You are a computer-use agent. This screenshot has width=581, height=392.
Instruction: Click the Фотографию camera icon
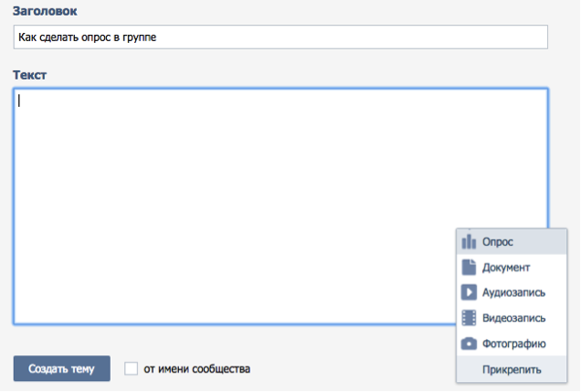(x=469, y=344)
